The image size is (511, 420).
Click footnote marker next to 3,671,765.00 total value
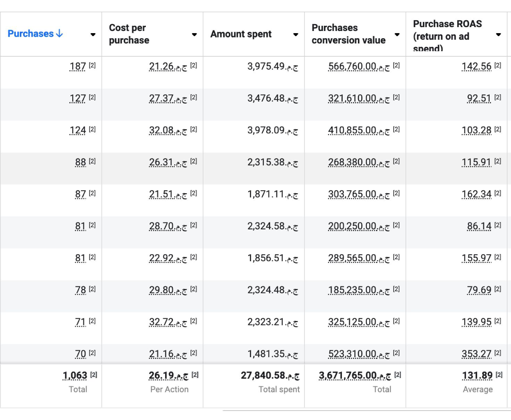[397, 375]
